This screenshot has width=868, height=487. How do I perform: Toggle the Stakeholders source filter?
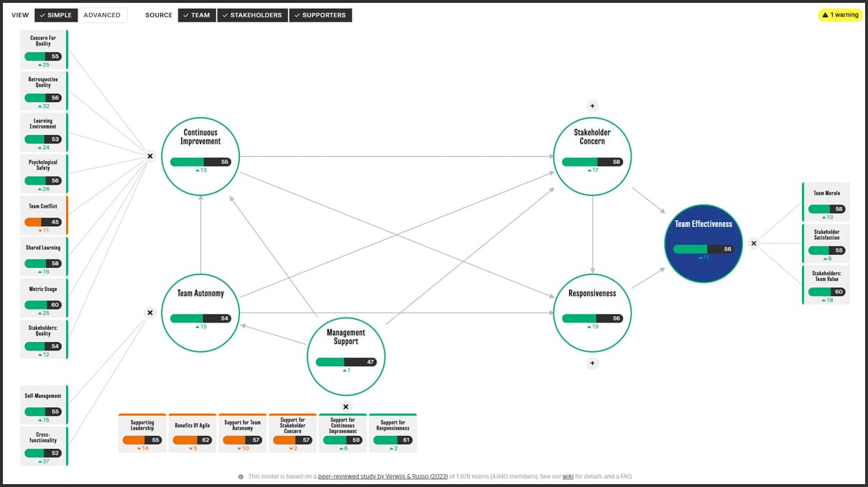(x=251, y=15)
